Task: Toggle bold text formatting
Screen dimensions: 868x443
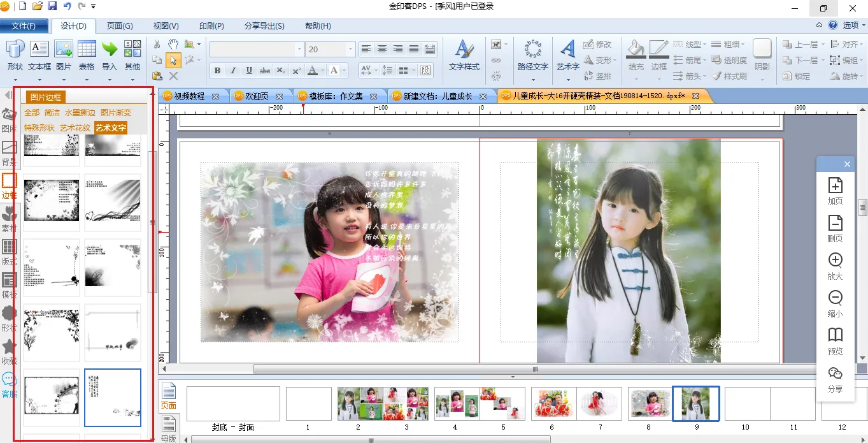Action: pos(217,70)
